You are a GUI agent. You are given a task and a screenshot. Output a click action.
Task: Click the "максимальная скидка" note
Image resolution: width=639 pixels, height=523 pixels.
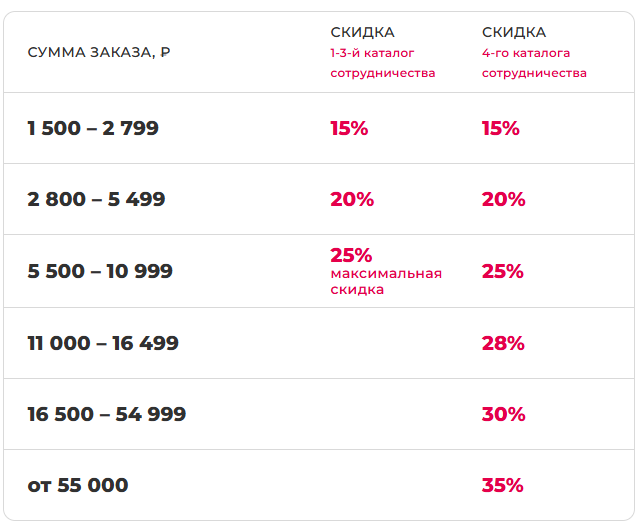[385, 281]
